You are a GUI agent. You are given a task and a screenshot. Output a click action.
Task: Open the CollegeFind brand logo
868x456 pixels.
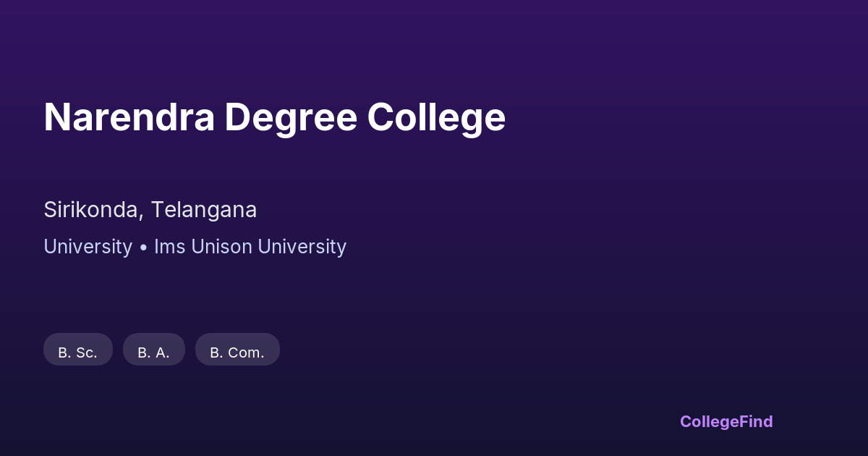pyautogui.click(x=726, y=421)
